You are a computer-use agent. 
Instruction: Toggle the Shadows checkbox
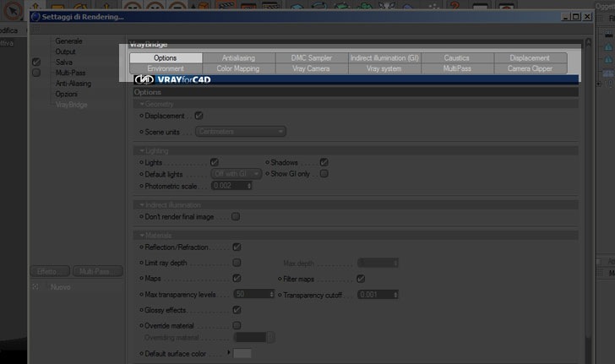324,162
